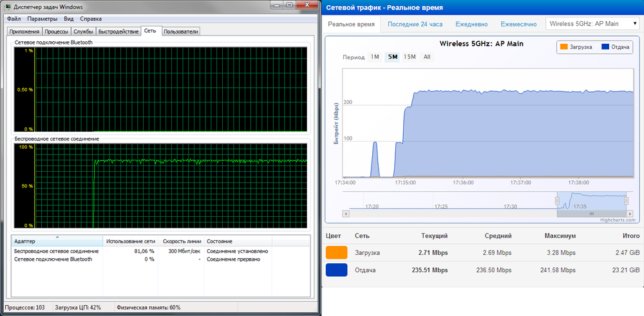The width and height of the screenshot is (644, 316).
Task: Set chart period to 5M
Action: 393,57
